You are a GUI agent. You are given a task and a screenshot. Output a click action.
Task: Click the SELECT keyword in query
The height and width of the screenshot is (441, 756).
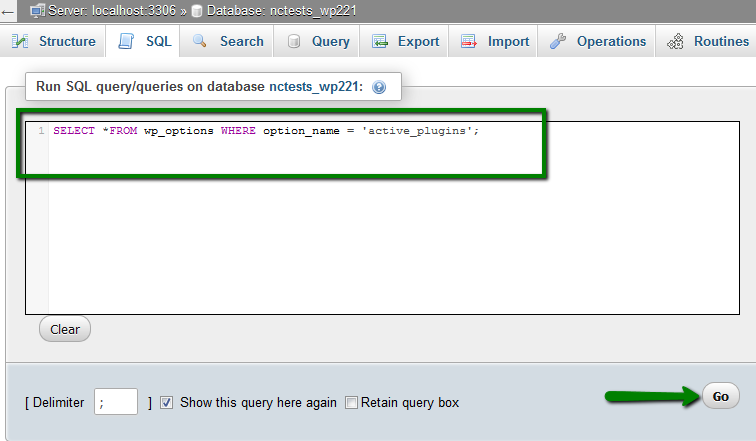[x=74, y=131]
